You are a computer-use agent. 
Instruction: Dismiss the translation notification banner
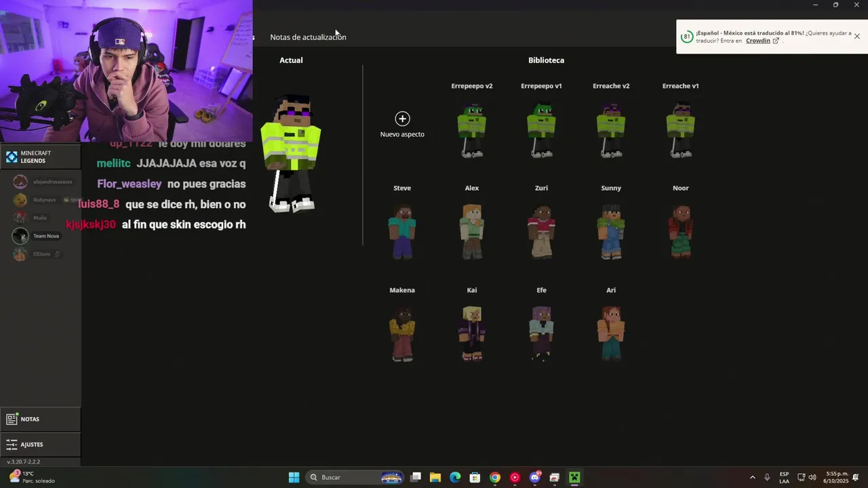tap(857, 37)
